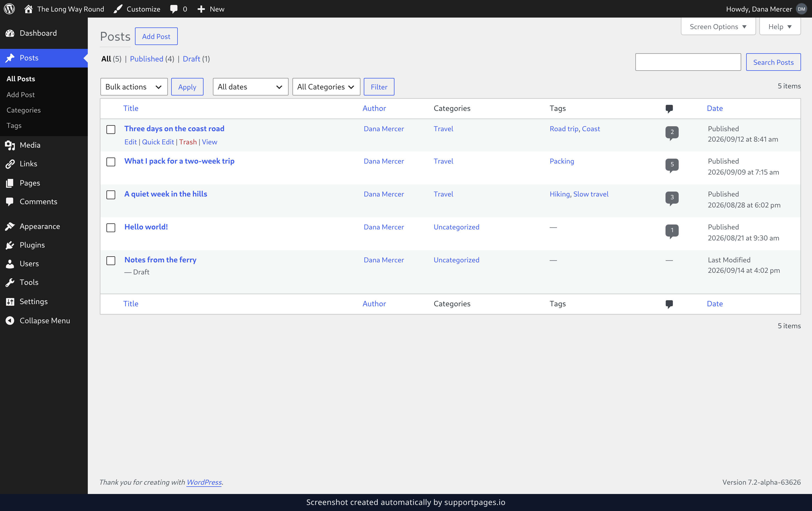Open the All Categories dropdown
The image size is (812, 511).
click(326, 87)
